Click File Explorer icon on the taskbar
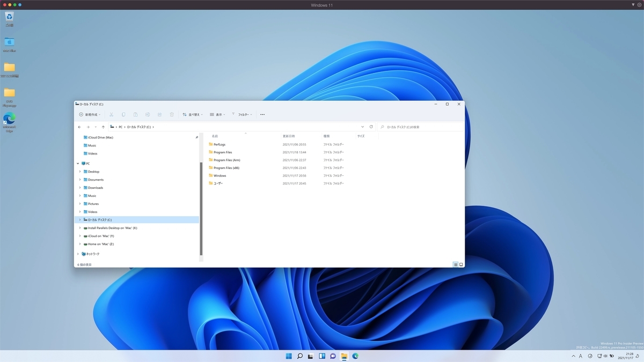 click(x=344, y=356)
